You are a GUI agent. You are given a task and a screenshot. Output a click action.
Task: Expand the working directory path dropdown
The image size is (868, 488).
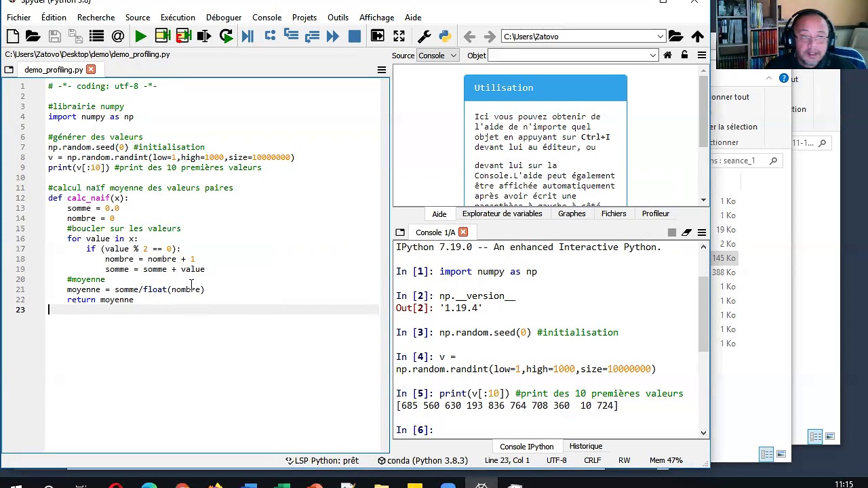coord(660,37)
